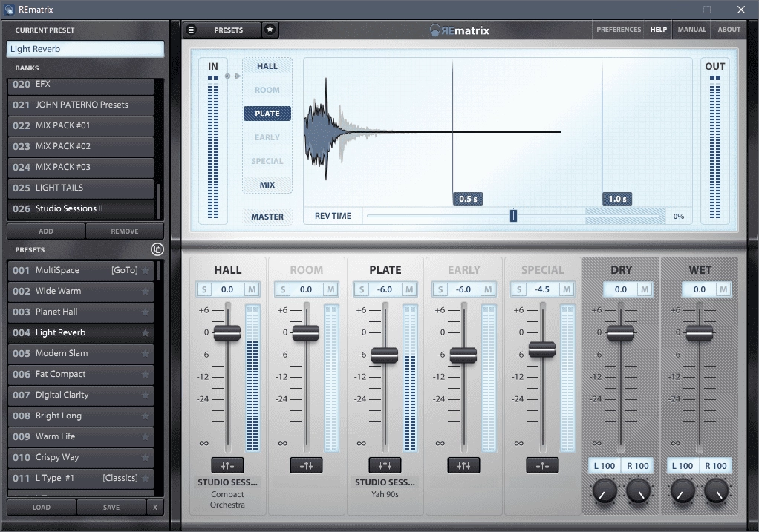This screenshot has width=759, height=532.
Task: Favorite the Bright Long preset star
Action: coord(146,416)
